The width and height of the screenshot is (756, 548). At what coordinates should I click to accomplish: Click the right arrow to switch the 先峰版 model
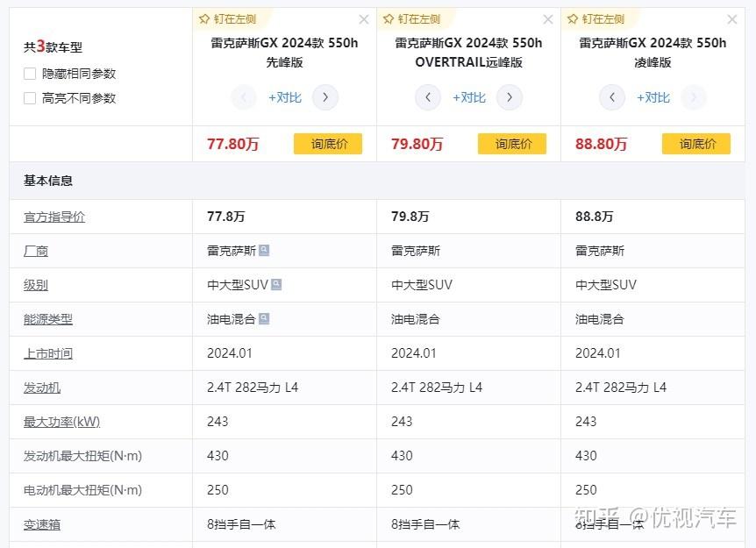(325, 97)
